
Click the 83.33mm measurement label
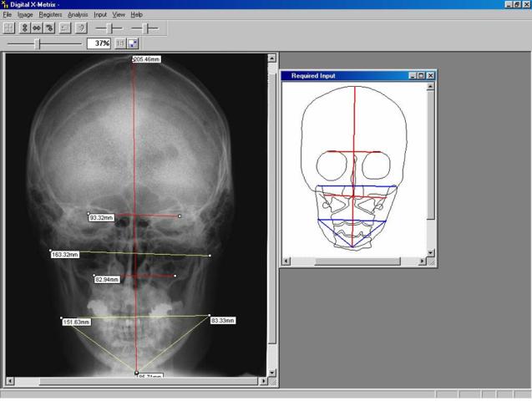point(222,320)
